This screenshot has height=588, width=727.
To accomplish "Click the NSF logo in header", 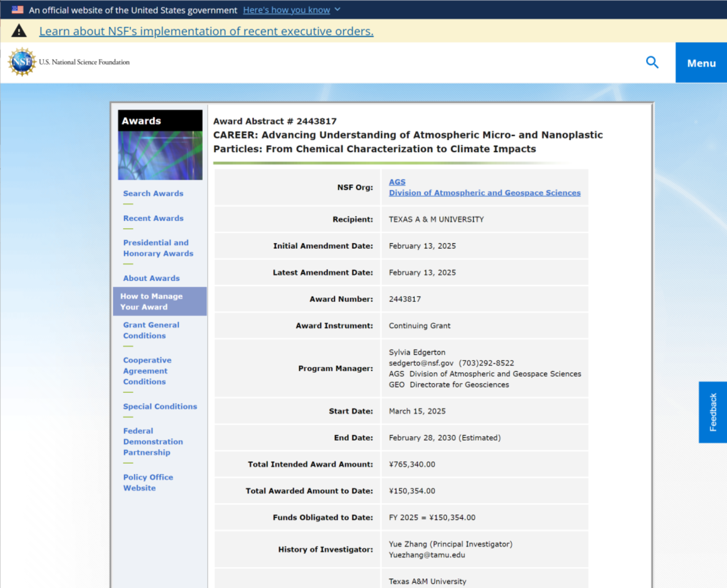I will tap(22, 62).
